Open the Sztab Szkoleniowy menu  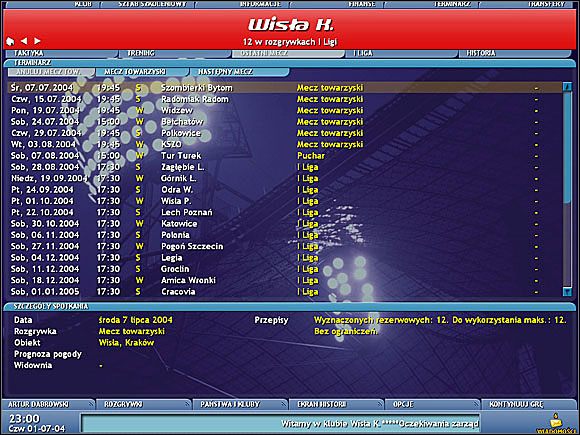point(147,4)
